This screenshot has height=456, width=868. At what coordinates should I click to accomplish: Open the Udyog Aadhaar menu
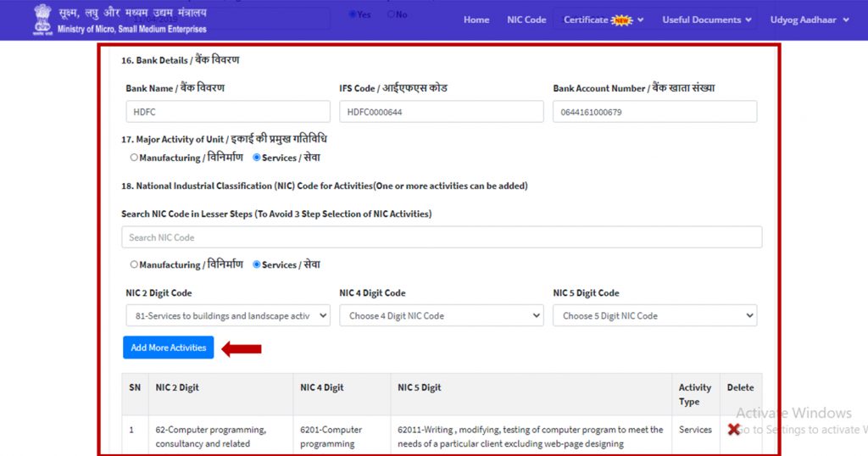click(x=809, y=19)
